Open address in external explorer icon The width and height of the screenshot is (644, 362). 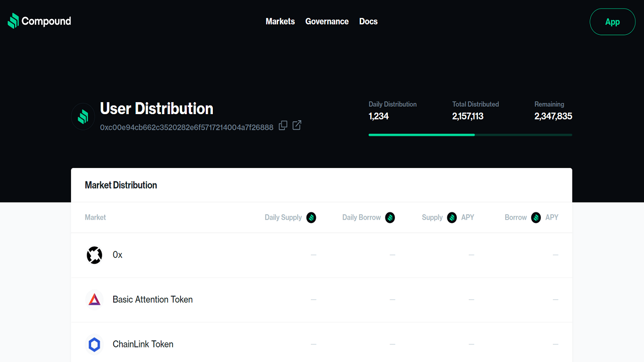(297, 125)
